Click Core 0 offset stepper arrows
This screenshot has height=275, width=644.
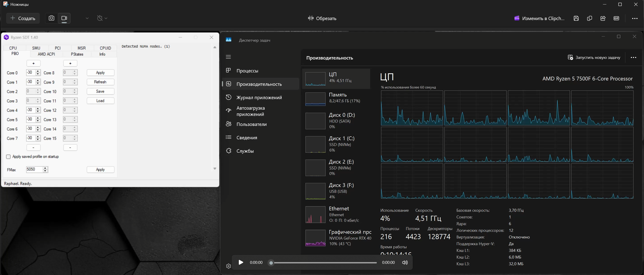tap(38, 73)
